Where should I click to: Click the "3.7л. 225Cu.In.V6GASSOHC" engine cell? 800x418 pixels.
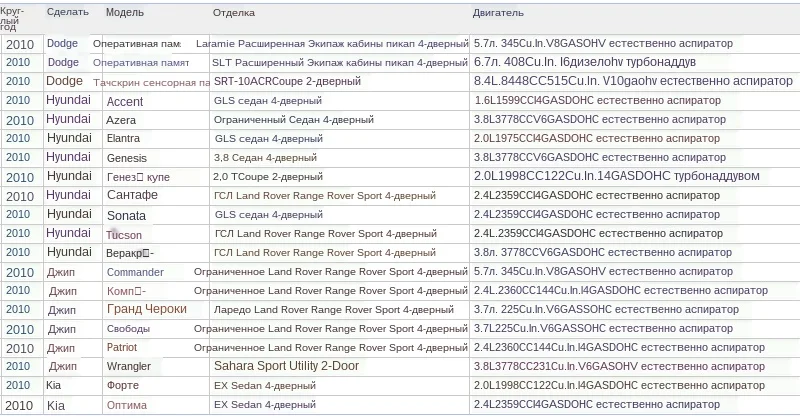click(x=606, y=309)
